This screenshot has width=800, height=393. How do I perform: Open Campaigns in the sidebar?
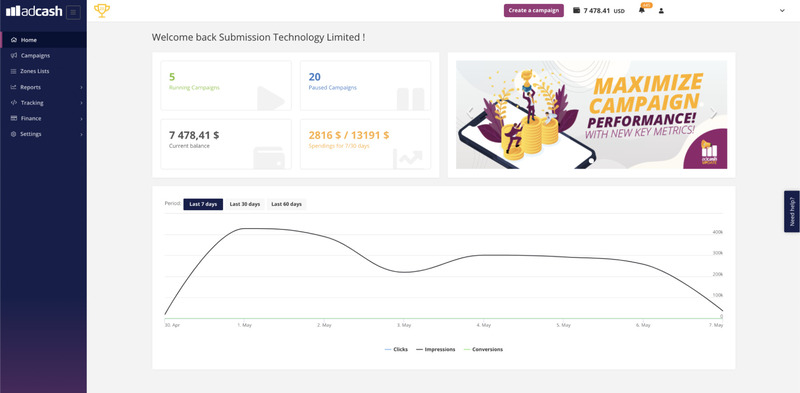pyautogui.click(x=43, y=56)
